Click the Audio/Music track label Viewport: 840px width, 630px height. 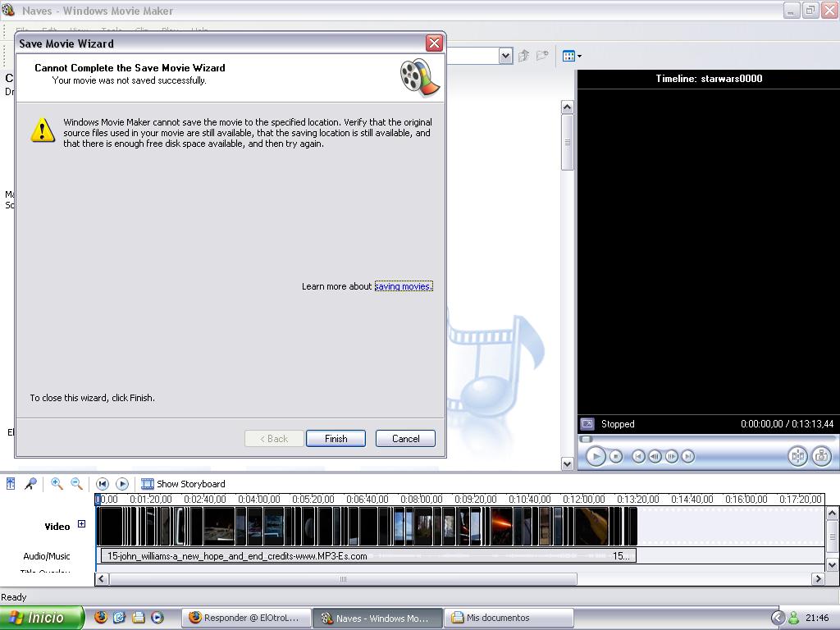47,556
